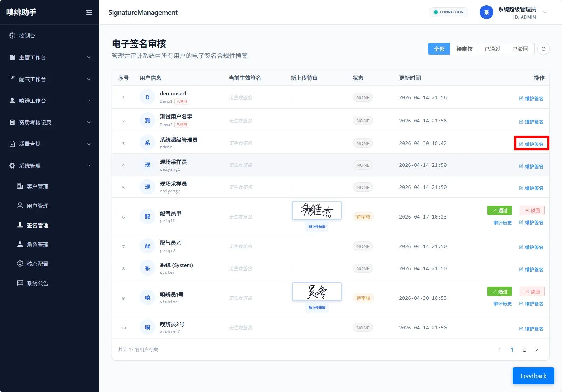The height and width of the screenshot is (392, 562).
Task: Reject 配气员甲's signature with 驳回
Action: click(x=532, y=210)
